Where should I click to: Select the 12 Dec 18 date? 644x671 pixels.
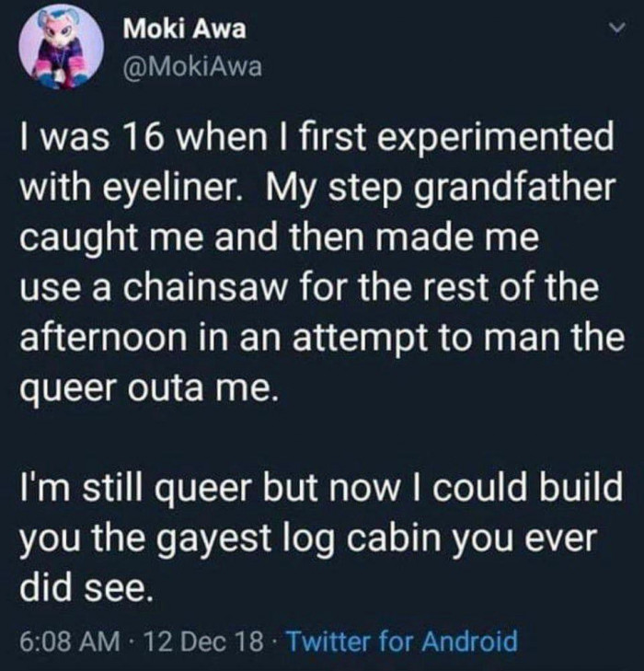[195, 640]
